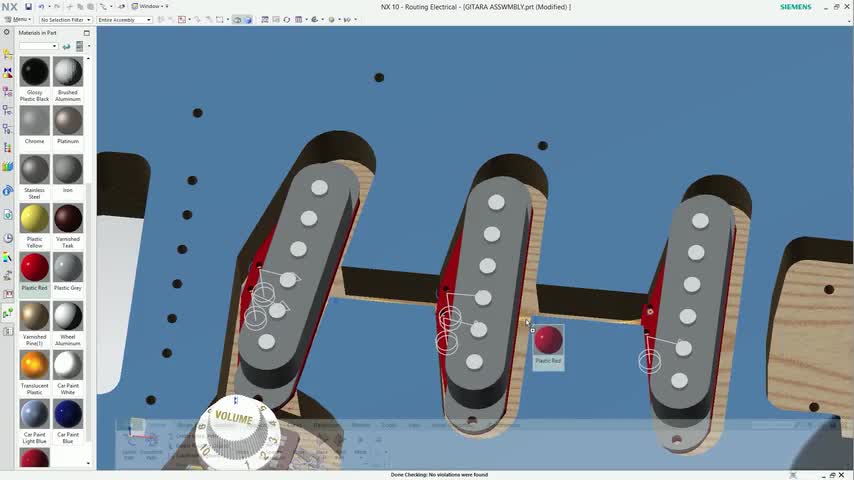Toggle the blue shaded view icon in top toolbar

point(248,20)
